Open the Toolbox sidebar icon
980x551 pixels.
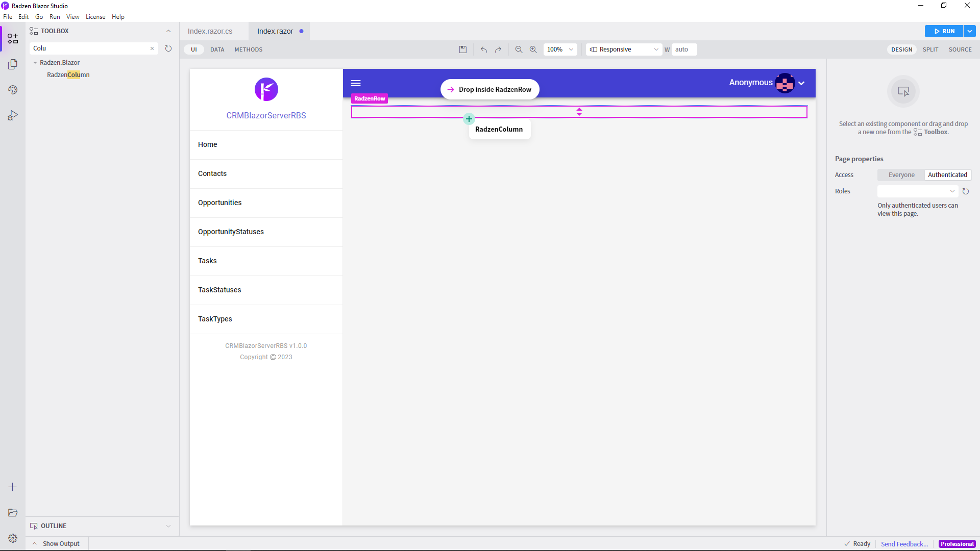click(13, 39)
